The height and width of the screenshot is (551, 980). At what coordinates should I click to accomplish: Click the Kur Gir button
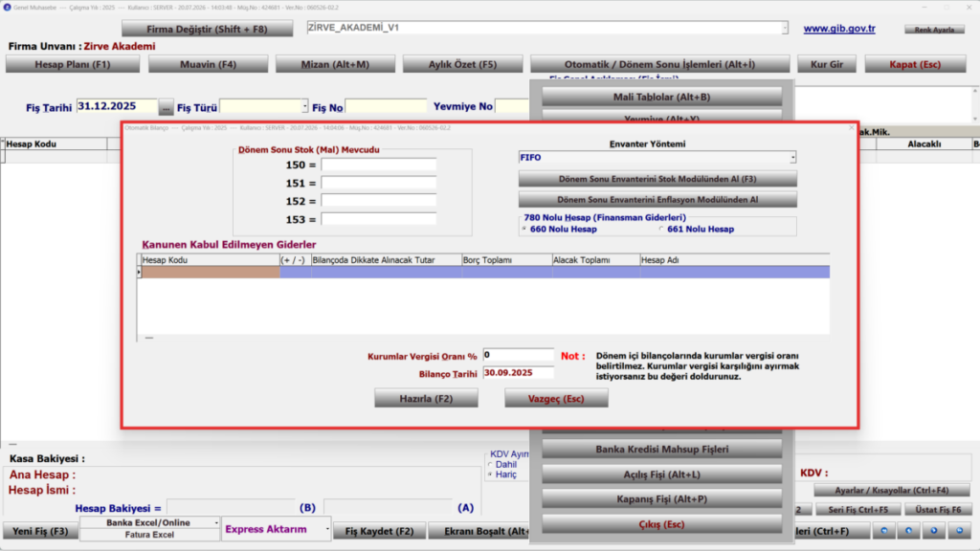click(827, 64)
